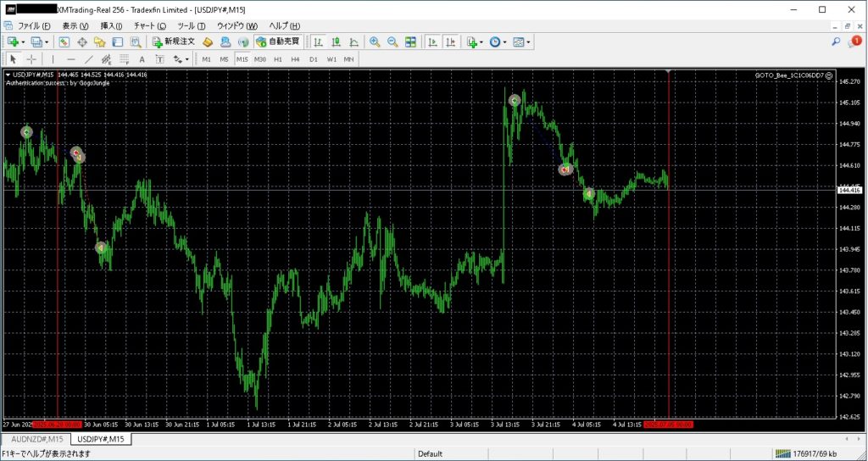Click the zoom in magnifier icon
The height and width of the screenshot is (461, 868).
(375, 42)
